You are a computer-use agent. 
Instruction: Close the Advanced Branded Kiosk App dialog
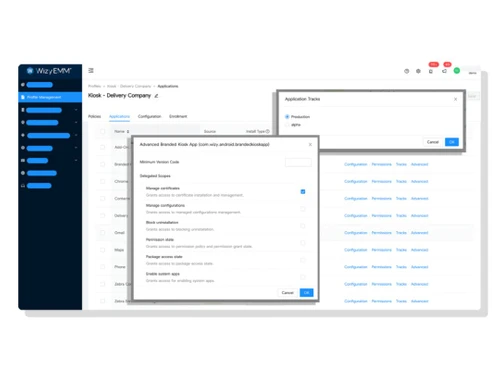[x=310, y=144]
